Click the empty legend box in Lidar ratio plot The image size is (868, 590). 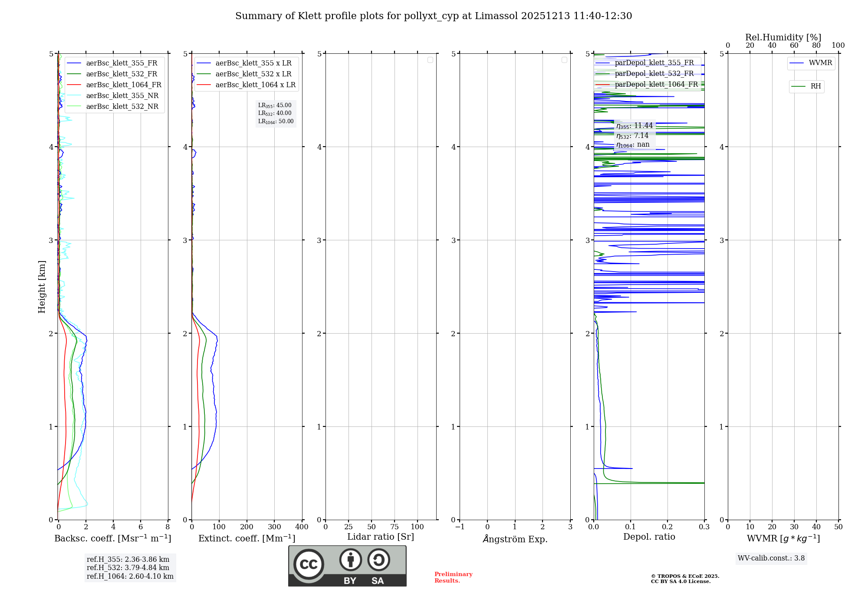tap(430, 60)
